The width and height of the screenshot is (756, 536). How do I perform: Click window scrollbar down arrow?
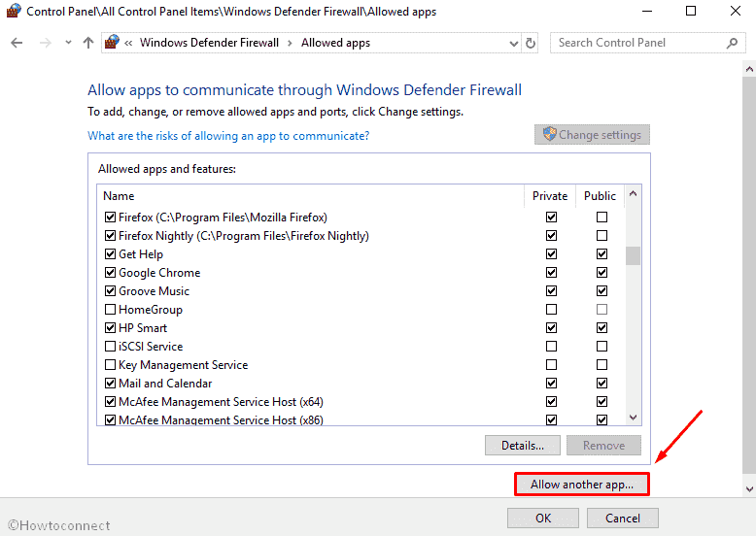[x=749, y=488]
